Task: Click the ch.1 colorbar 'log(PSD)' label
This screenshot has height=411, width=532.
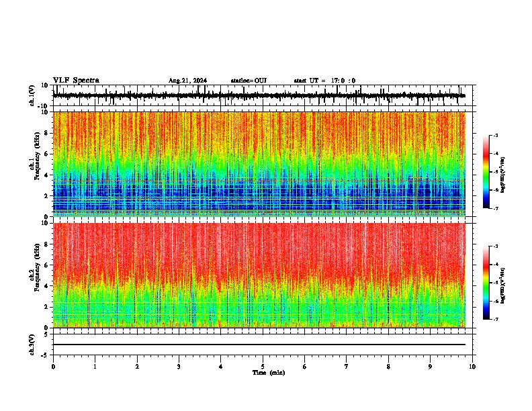Action: tap(503, 175)
